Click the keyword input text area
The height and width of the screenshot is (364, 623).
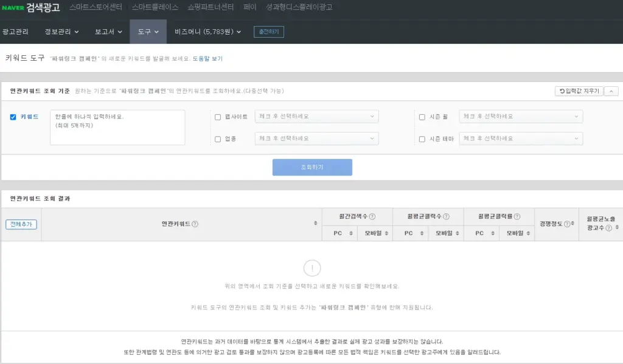tap(117, 128)
